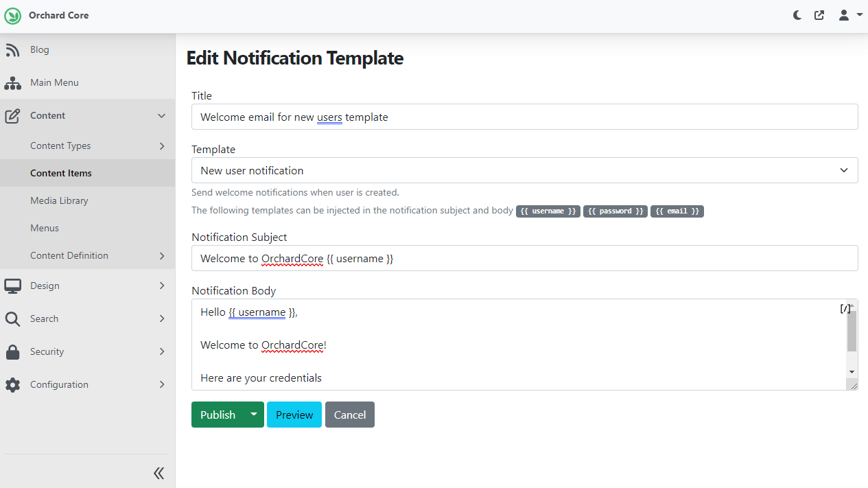Click the Content Types label

click(x=60, y=146)
